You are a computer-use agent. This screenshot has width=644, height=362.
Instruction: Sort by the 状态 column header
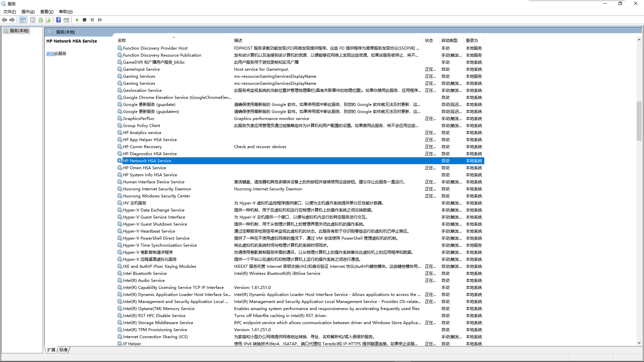tap(431, 41)
